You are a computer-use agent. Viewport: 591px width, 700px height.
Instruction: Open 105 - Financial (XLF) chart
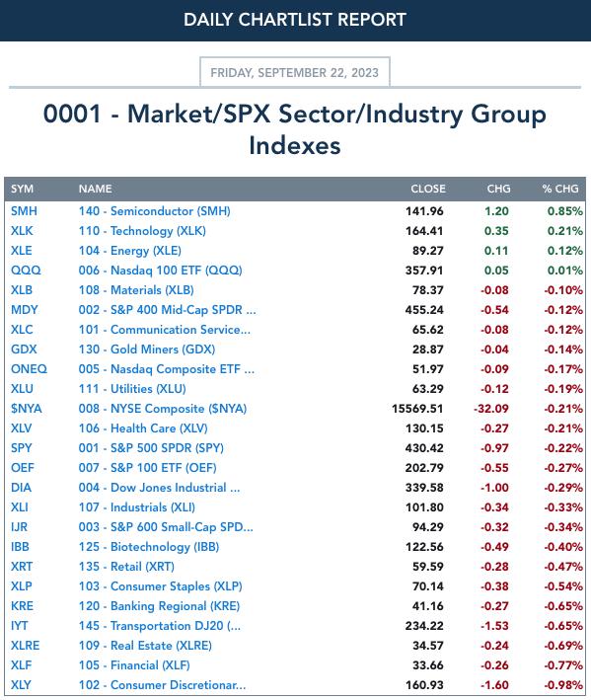click(134, 665)
